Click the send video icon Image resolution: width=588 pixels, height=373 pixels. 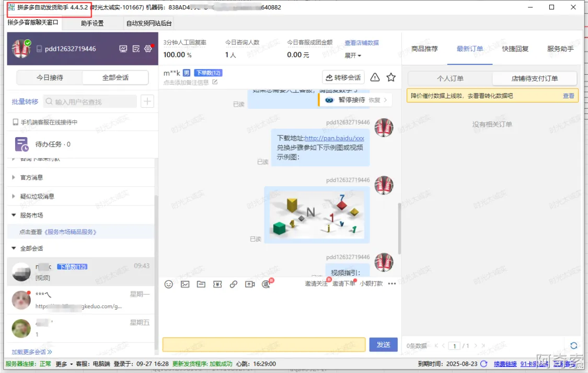(250, 284)
